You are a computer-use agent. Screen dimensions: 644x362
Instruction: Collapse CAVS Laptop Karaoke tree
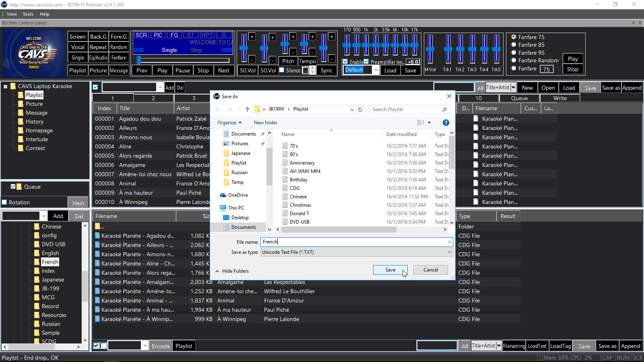point(6,86)
